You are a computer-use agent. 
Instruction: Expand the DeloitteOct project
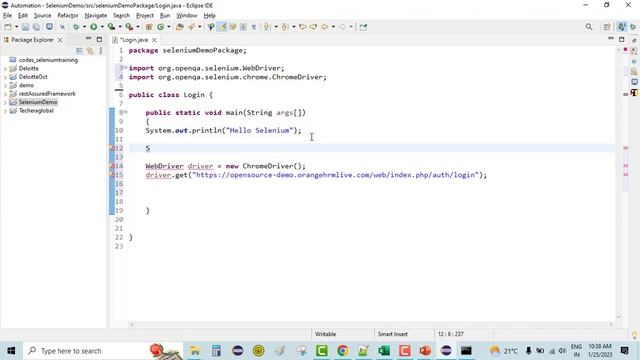(5, 77)
